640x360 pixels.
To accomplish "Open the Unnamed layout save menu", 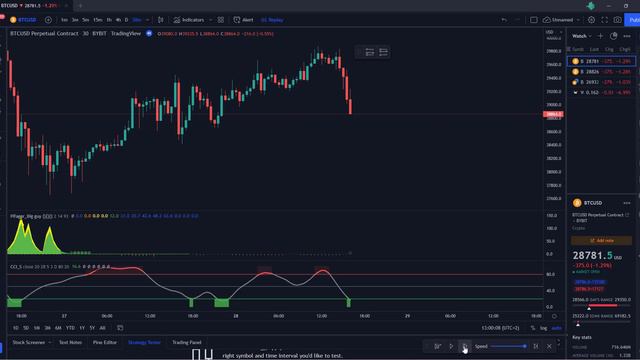I will click(561, 20).
